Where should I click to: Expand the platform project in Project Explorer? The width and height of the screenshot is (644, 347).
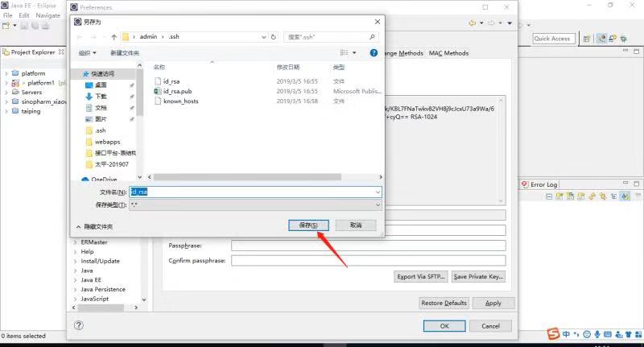point(6,73)
